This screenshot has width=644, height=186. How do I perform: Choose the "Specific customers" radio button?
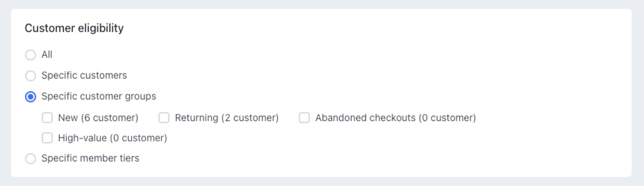click(30, 76)
